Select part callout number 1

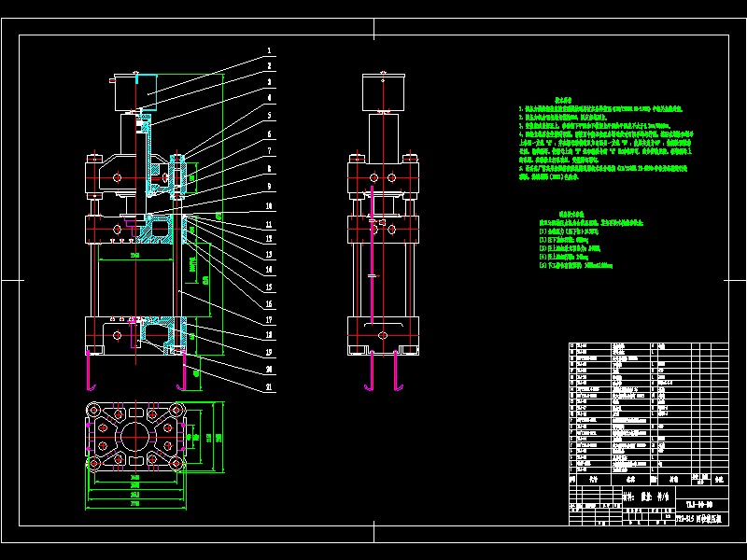click(x=269, y=50)
